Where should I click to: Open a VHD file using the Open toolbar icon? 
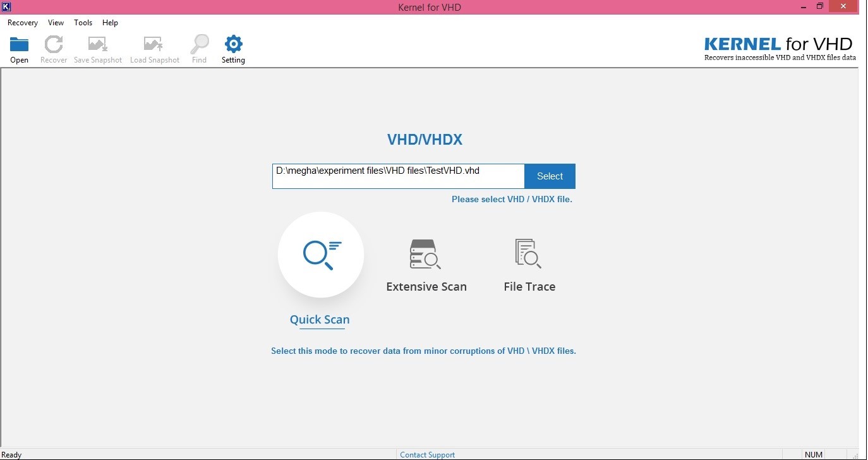[19, 48]
